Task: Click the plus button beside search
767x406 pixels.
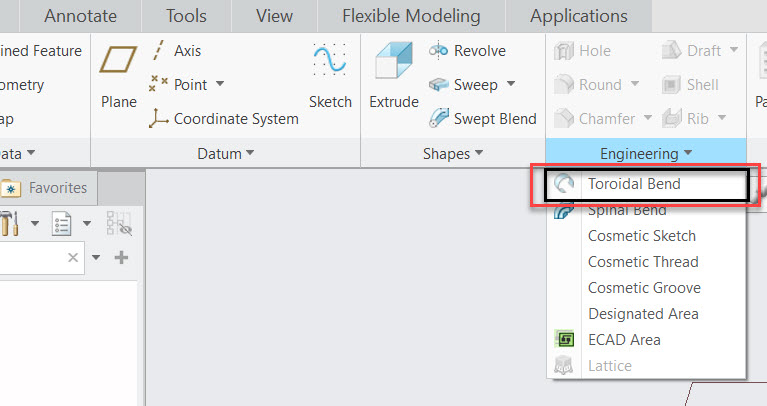Action: [122, 258]
